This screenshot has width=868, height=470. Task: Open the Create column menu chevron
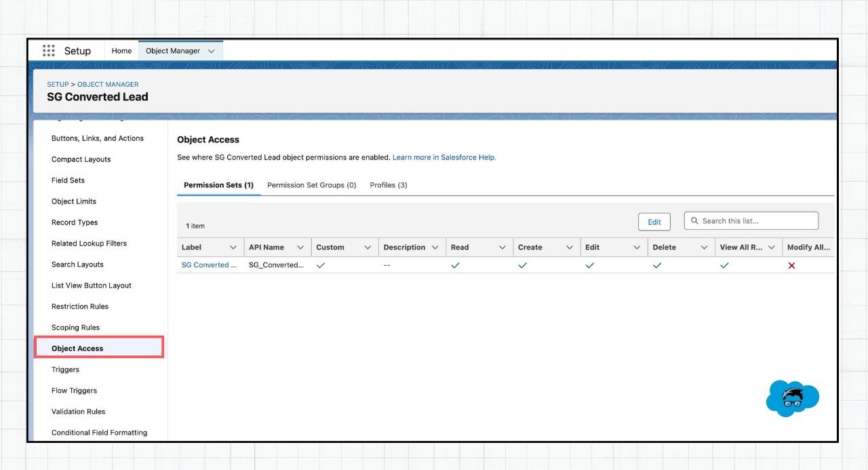click(570, 248)
